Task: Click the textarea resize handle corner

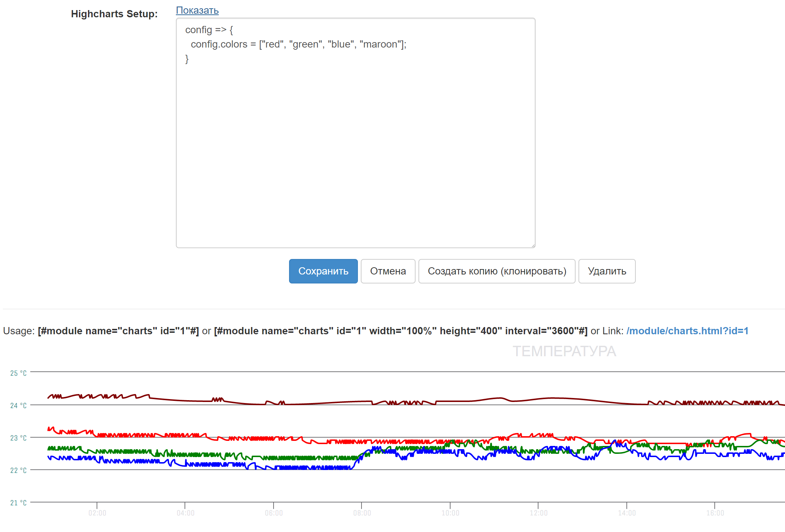Action: pyautogui.click(x=533, y=246)
